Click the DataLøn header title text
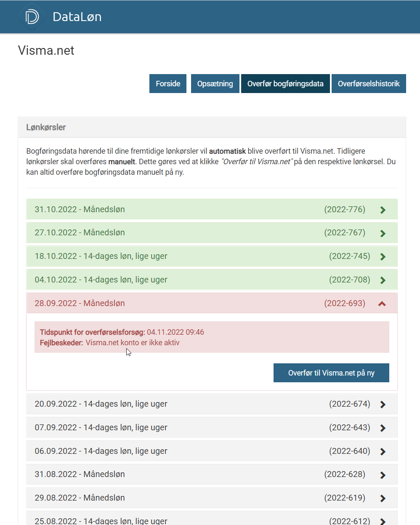The width and height of the screenshot is (420, 525). (x=77, y=17)
